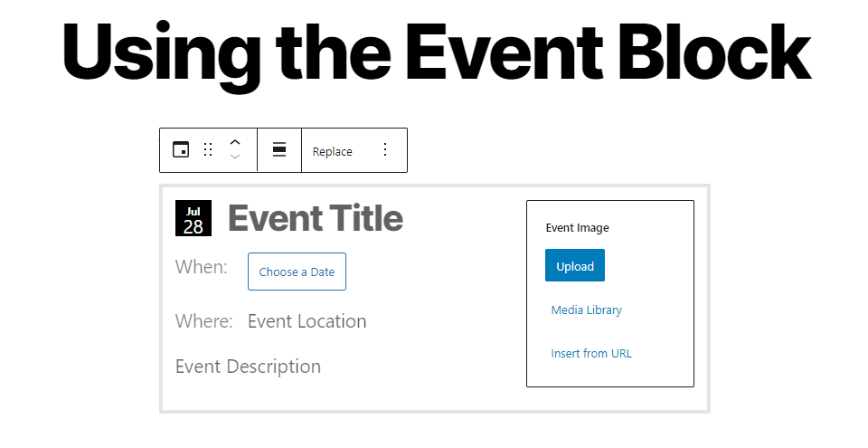Focus the Event Description text area
Viewport: 868px width, 448px height.
(248, 367)
